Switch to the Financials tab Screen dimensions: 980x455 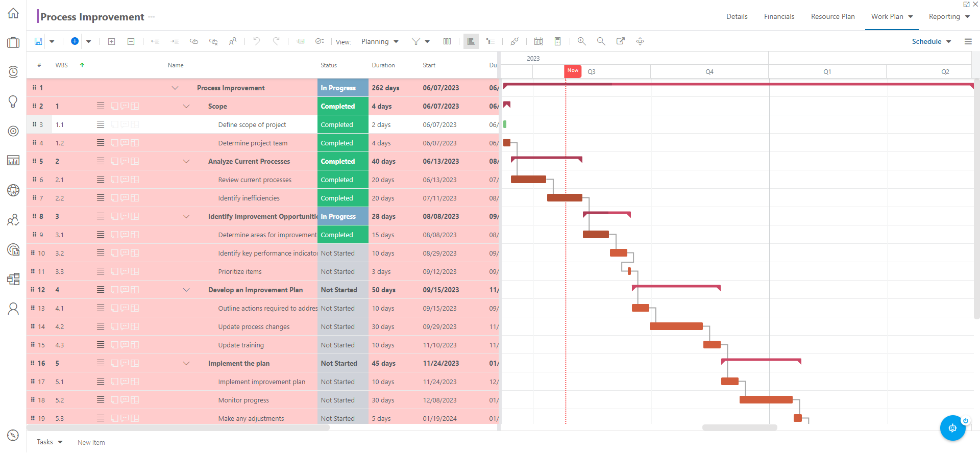coord(779,16)
